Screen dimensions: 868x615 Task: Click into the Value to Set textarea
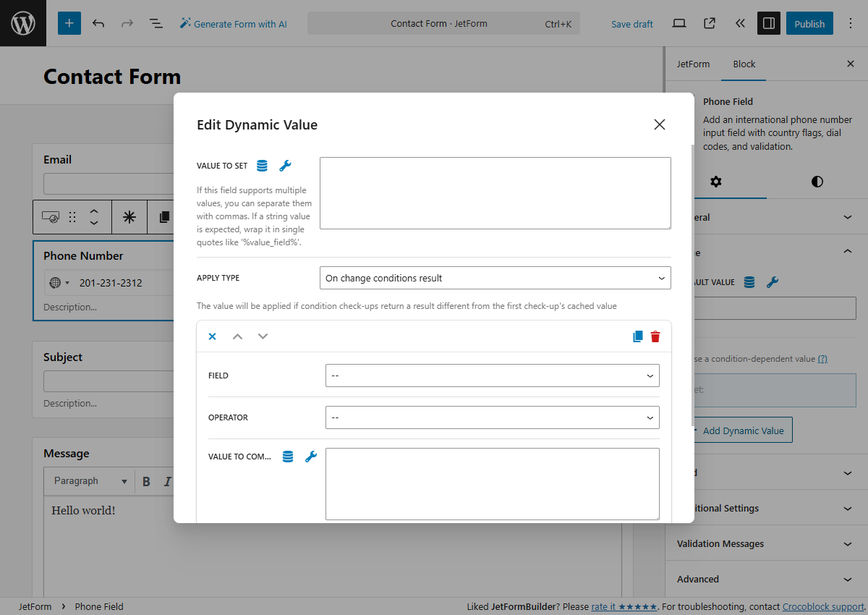click(495, 193)
